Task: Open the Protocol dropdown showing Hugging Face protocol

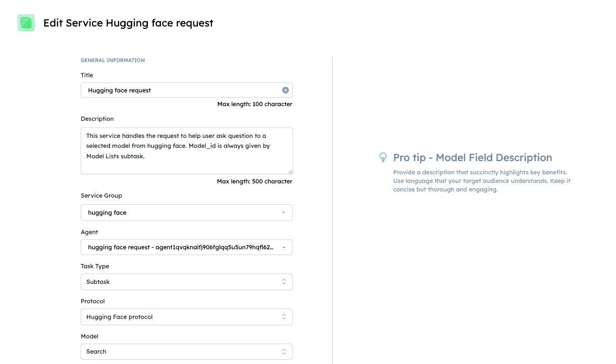Action: (186, 317)
